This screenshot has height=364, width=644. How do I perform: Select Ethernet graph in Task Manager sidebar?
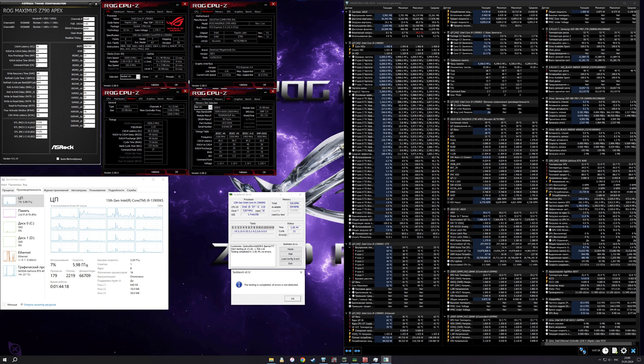point(23,256)
